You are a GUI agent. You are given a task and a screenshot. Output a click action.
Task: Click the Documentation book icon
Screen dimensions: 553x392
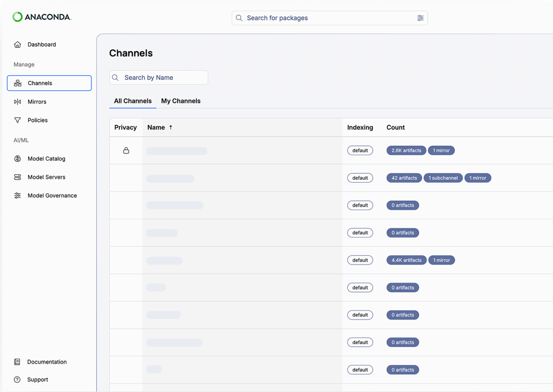[x=17, y=362]
